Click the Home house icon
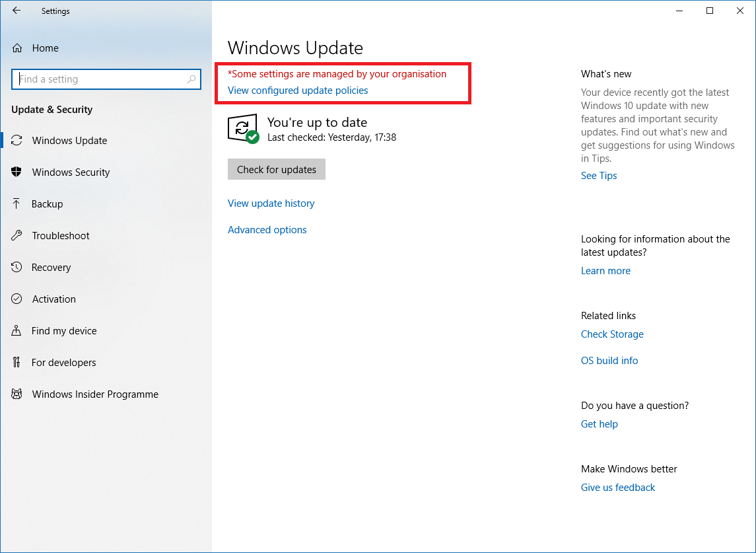 [17, 48]
